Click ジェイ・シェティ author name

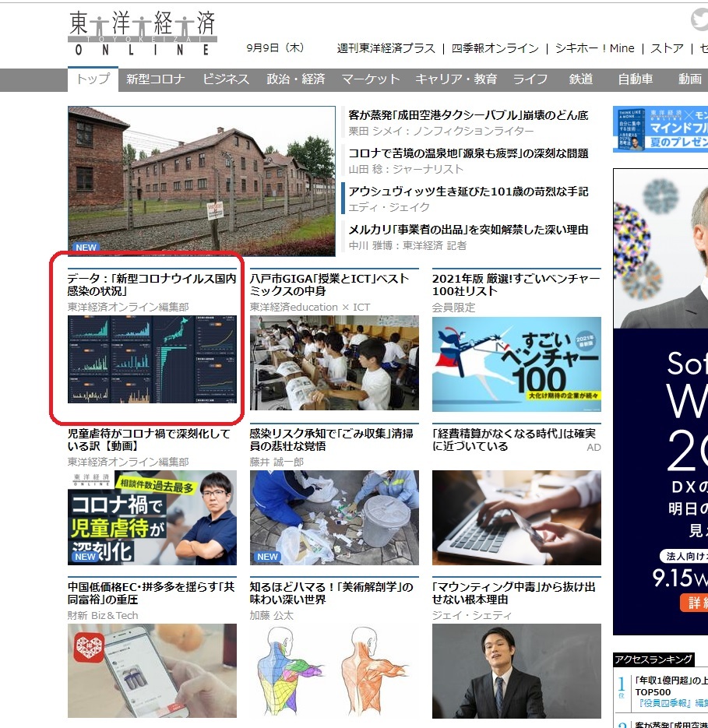[471, 616]
